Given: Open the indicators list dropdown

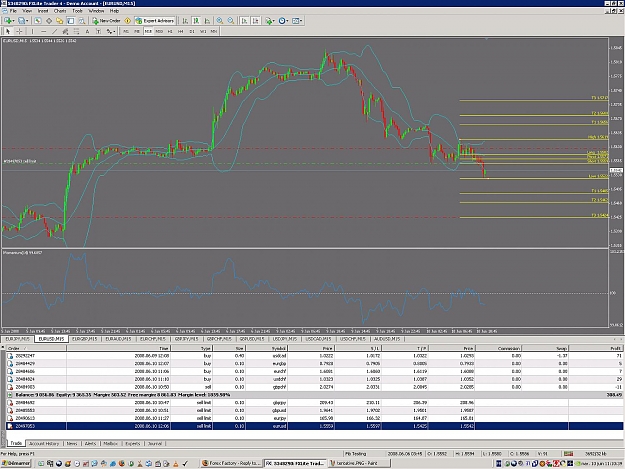Looking at the screenshot, I should click(270, 21).
